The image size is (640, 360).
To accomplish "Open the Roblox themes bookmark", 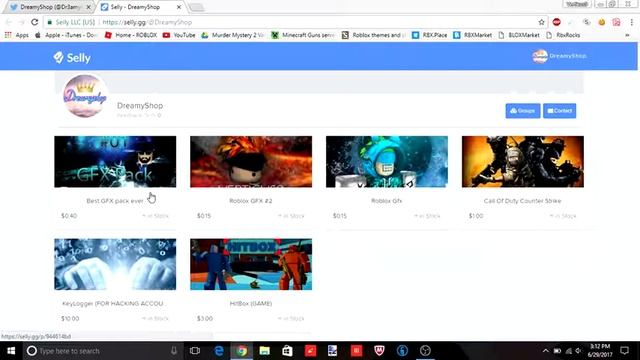I will click(374, 35).
